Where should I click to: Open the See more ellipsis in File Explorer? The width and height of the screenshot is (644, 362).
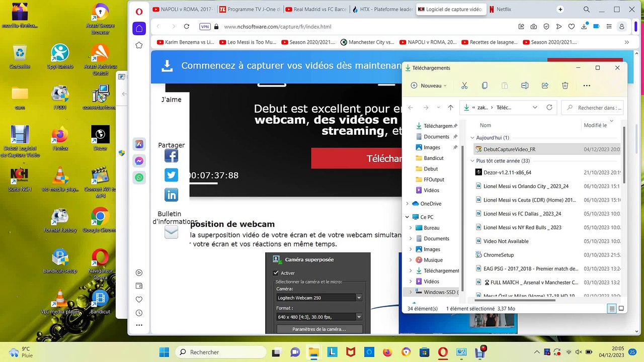[x=587, y=85]
